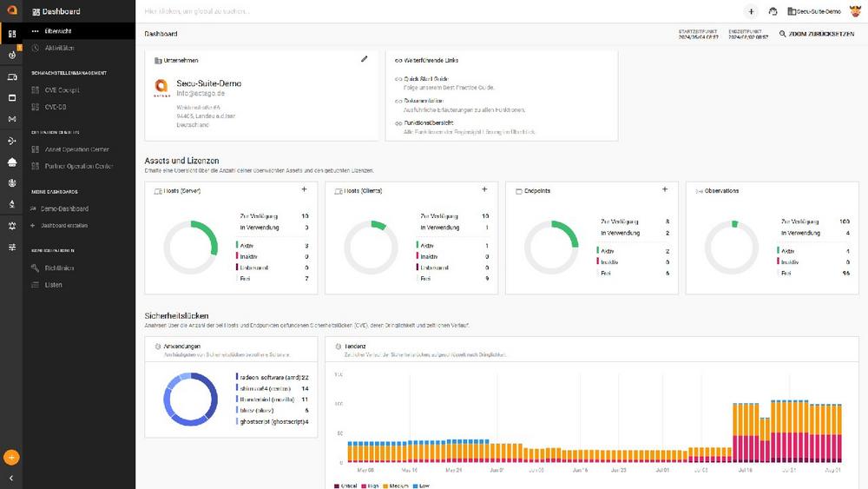Open CVE Cockpit in sidebar

62,89
